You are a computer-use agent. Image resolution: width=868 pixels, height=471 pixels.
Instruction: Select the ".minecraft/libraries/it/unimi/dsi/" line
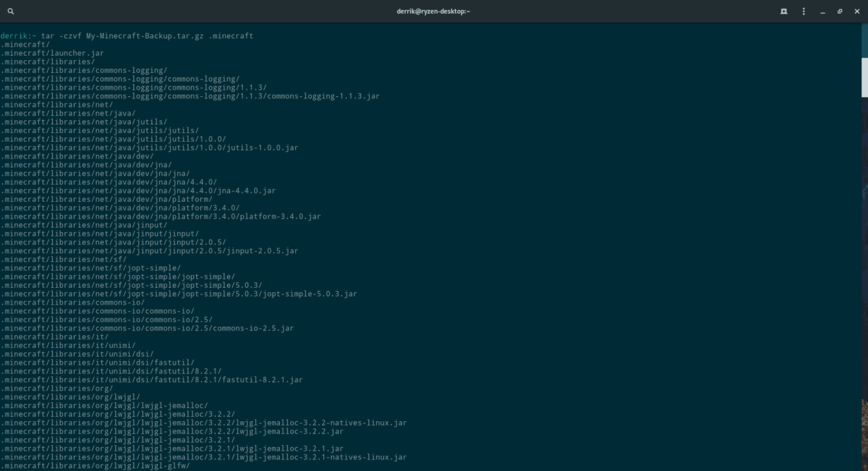pos(77,355)
